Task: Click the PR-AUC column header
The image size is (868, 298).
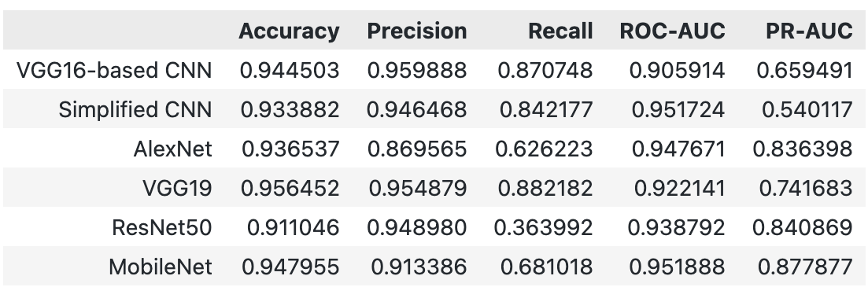Action: (x=809, y=31)
